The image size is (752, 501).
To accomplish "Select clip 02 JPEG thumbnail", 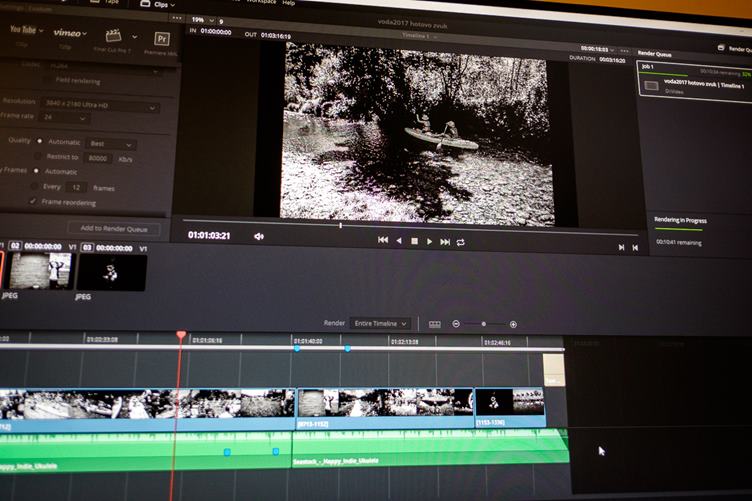I will (x=41, y=271).
